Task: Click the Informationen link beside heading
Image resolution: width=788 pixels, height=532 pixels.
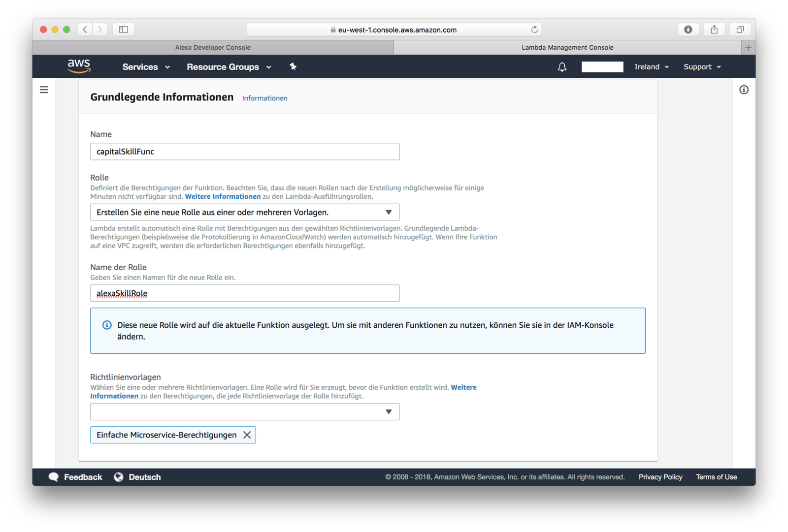Action: pos(264,98)
